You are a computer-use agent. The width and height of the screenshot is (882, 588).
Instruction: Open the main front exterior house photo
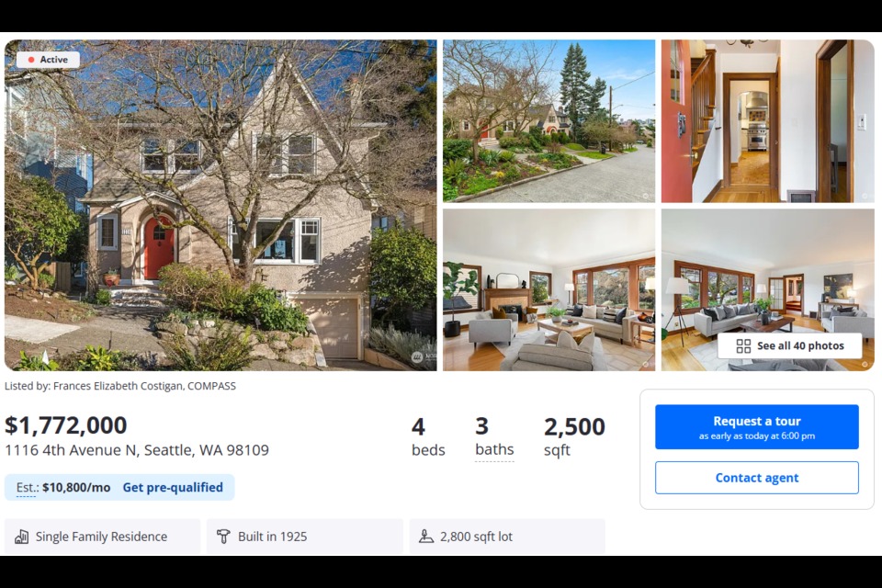tap(220, 205)
